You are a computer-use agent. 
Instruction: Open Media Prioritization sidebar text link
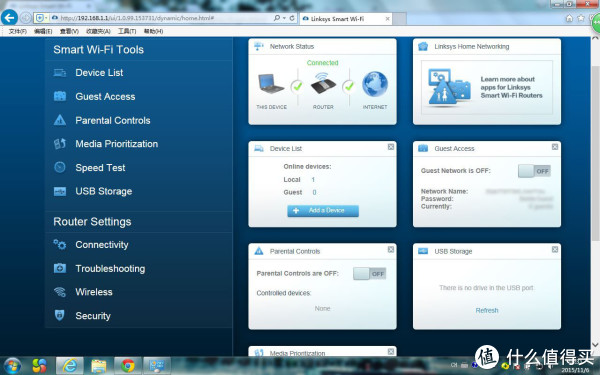(x=117, y=144)
